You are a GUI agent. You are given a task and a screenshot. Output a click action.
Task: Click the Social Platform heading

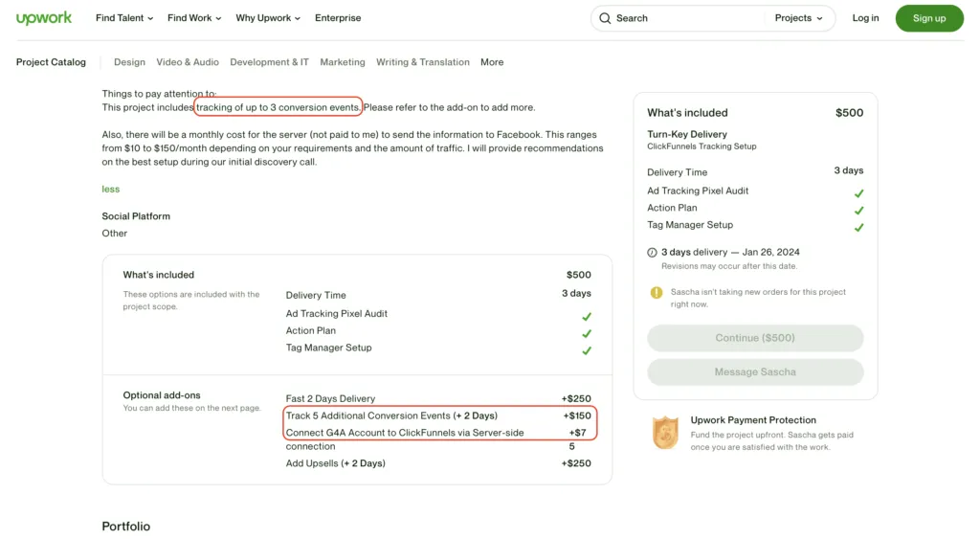(x=136, y=216)
